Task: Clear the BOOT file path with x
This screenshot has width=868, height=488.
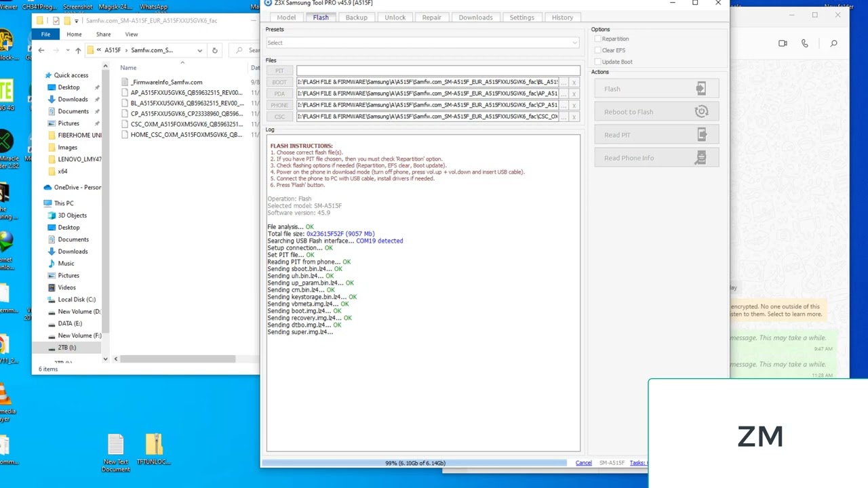Action: coord(574,83)
